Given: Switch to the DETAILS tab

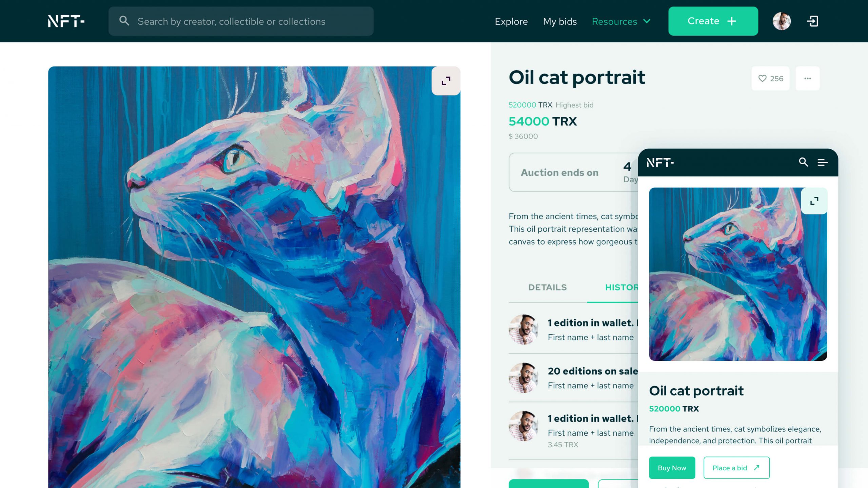Looking at the screenshot, I should [548, 287].
